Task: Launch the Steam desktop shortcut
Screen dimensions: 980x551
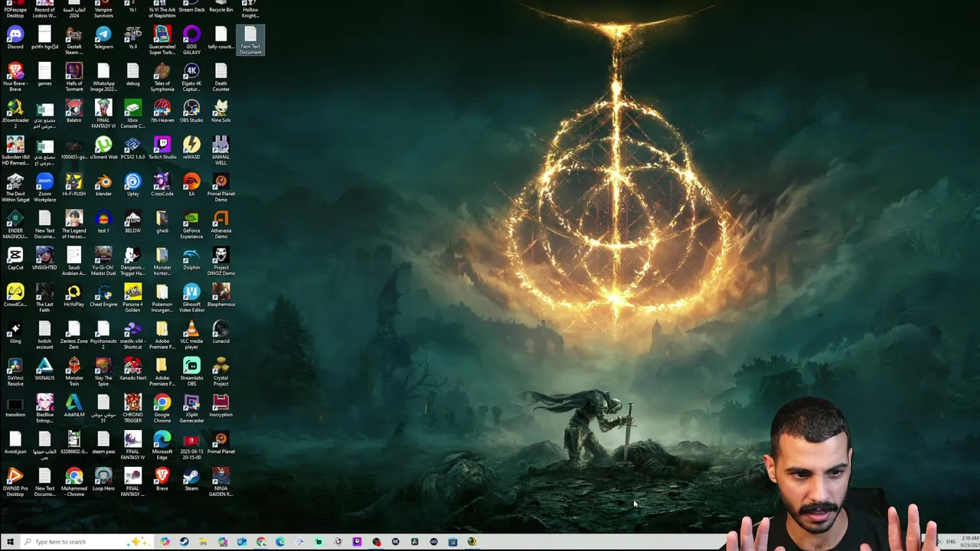Action: (191, 479)
